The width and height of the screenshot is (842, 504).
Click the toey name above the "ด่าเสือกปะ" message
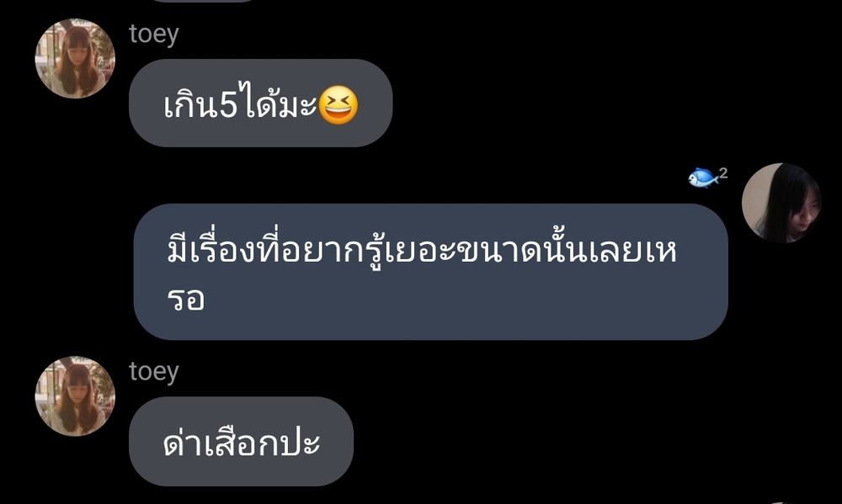pos(153,372)
